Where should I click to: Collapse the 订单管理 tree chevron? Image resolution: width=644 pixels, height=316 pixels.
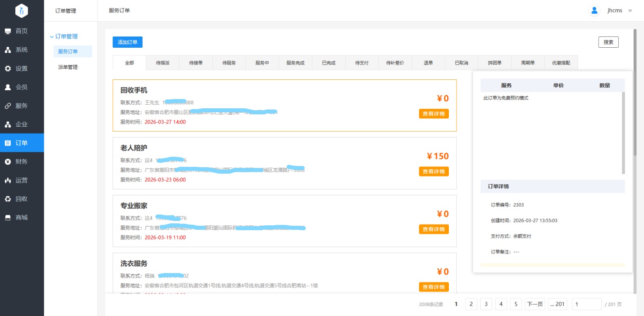pyautogui.click(x=51, y=36)
